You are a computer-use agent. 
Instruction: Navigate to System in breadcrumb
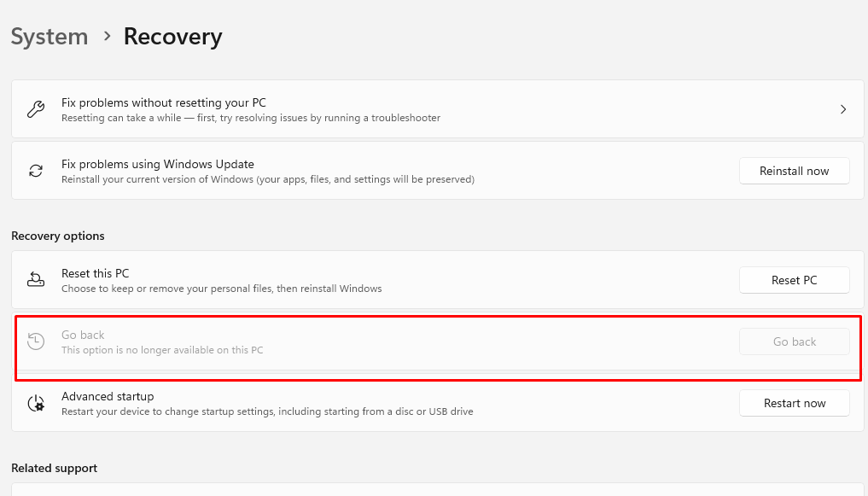pos(50,37)
